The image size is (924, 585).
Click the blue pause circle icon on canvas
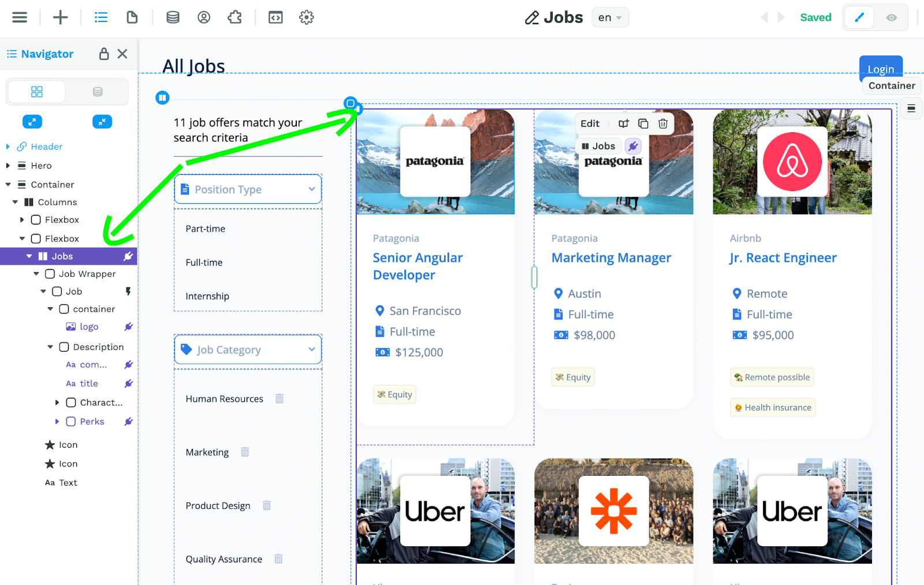pos(162,98)
